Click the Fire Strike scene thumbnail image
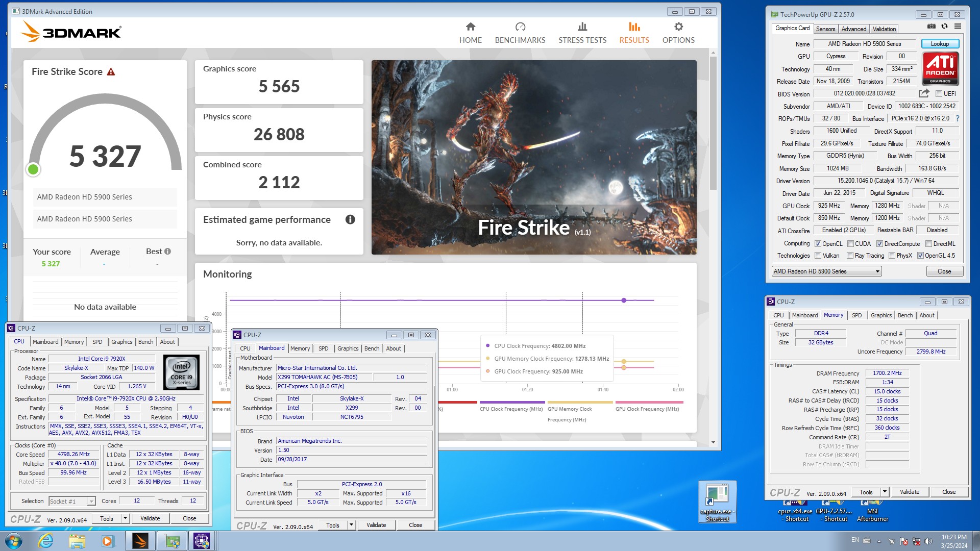980x551 pixels. coord(534,157)
